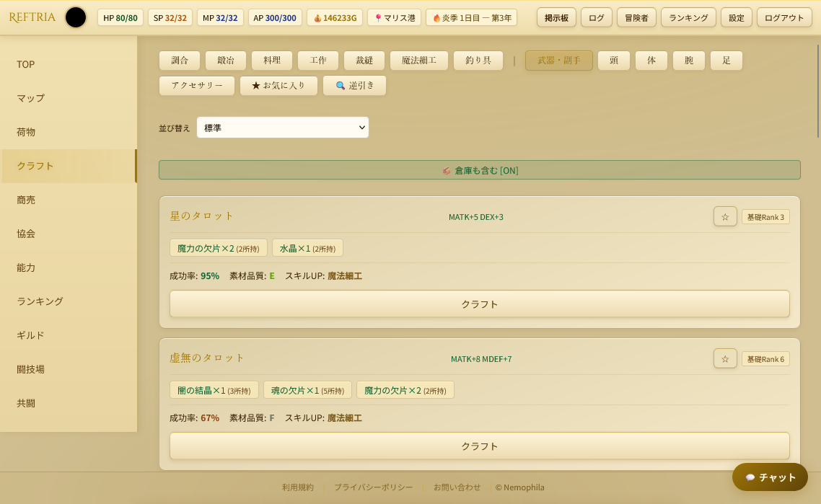Click the star icon on 虚無のタロット
The height and width of the screenshot is (504, 821).
(724, 358)
